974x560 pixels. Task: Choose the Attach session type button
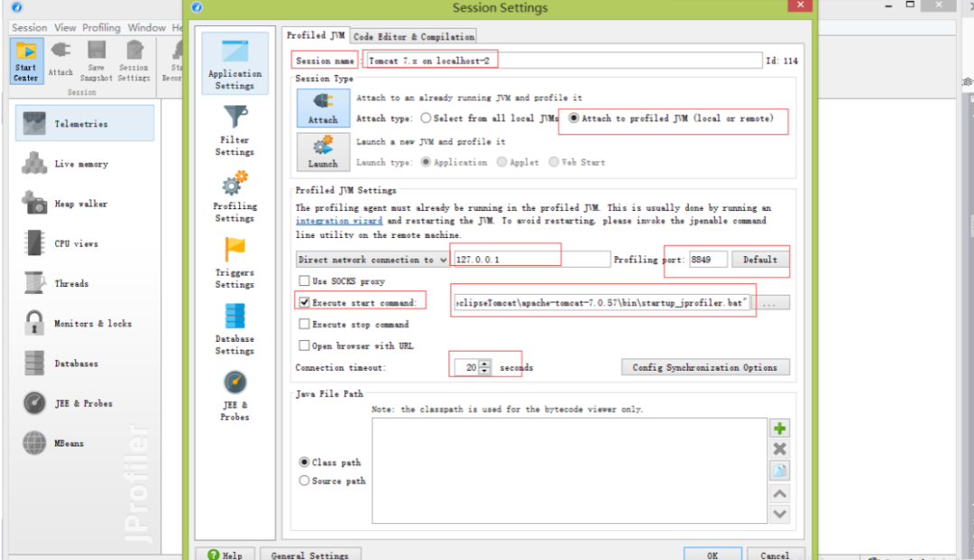pos(323,108)
